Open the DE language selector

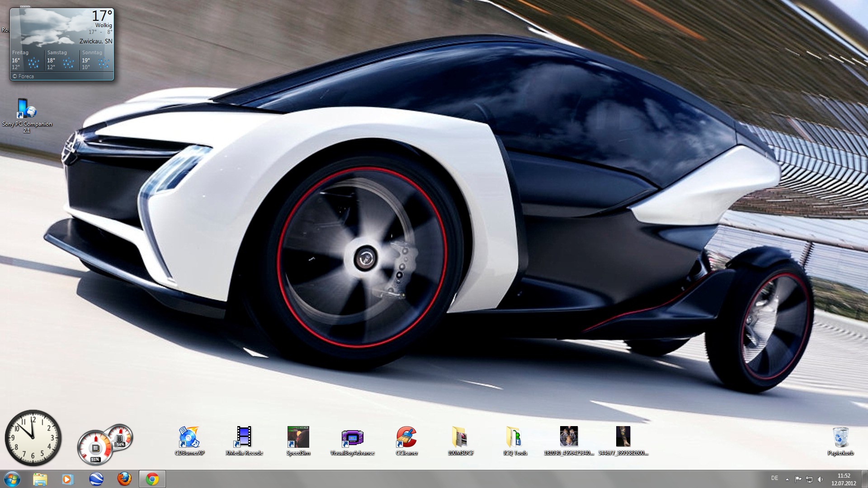tap(774, 478)
